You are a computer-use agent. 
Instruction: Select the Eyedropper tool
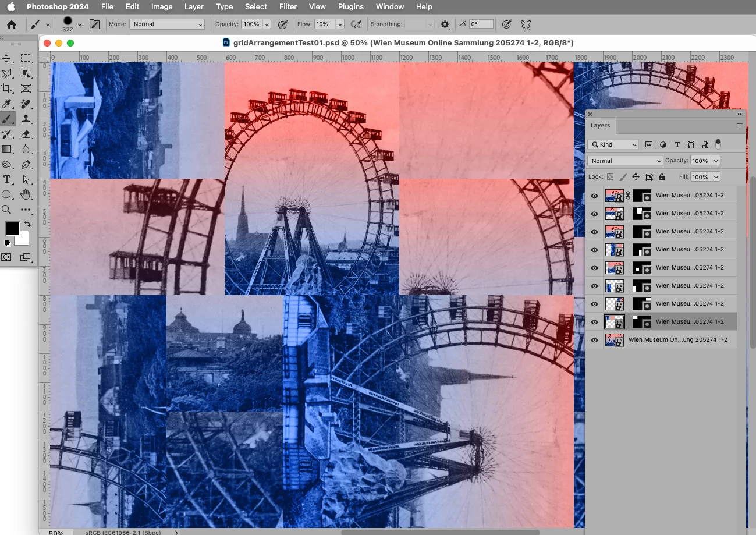7,104
